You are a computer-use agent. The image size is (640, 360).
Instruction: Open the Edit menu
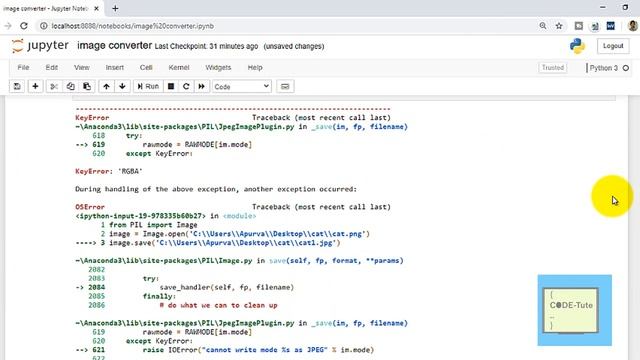(51, 68)
